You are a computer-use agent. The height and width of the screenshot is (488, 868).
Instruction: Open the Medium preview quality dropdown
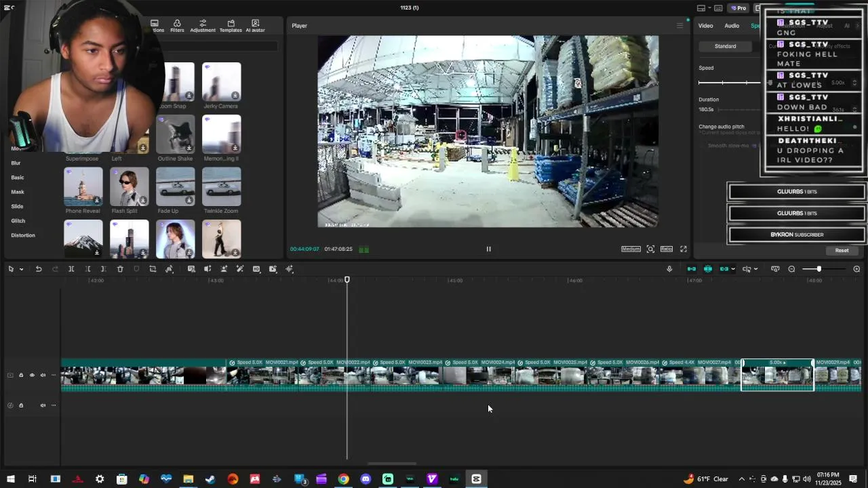(x=631, y=249)
